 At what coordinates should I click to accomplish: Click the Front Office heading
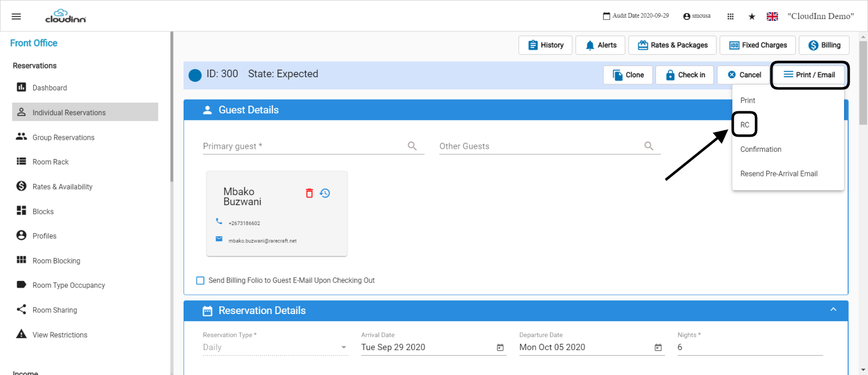(34, 43)
